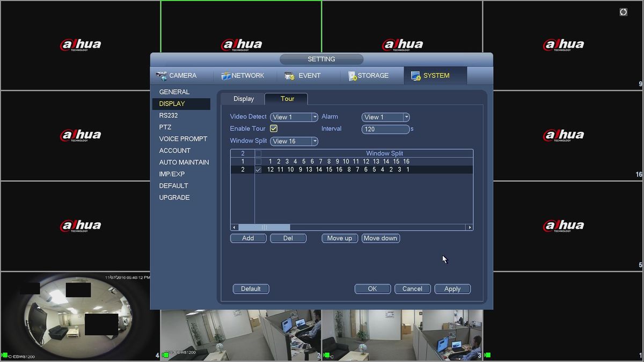The height and width of the screenshot is (362, 644).
Task: Click the tour rotation icon in top-right corner
Action: point(623,12)
